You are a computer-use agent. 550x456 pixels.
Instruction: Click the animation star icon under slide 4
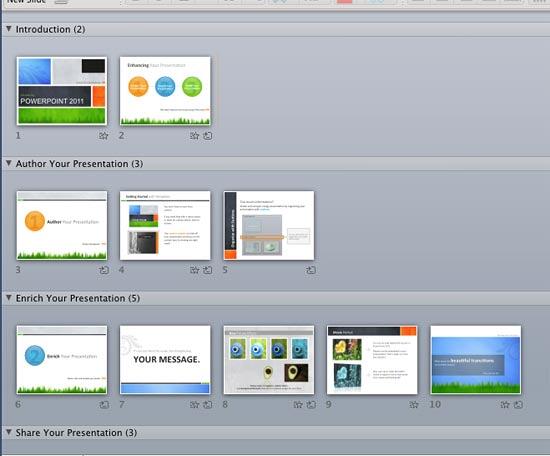[194, 270]
